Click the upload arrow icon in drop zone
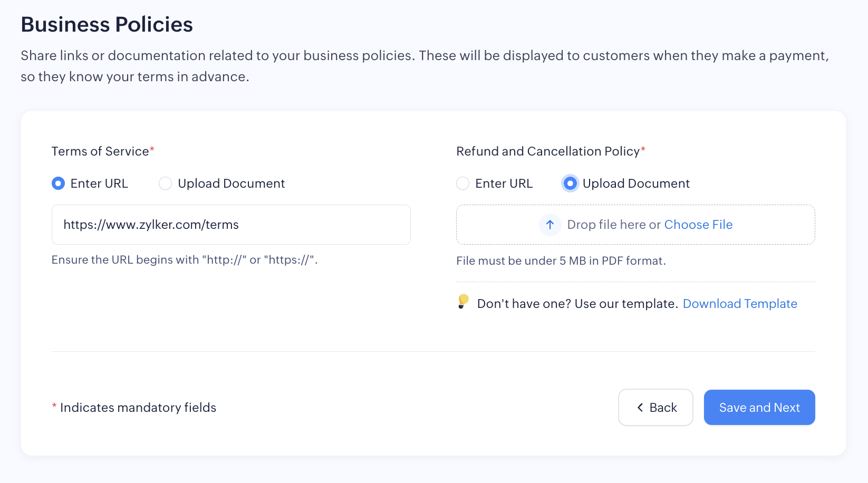 [x=550, y=225]
